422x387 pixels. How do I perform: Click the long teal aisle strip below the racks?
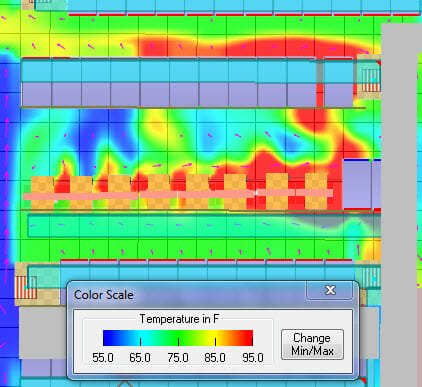[x=204, y=226]
